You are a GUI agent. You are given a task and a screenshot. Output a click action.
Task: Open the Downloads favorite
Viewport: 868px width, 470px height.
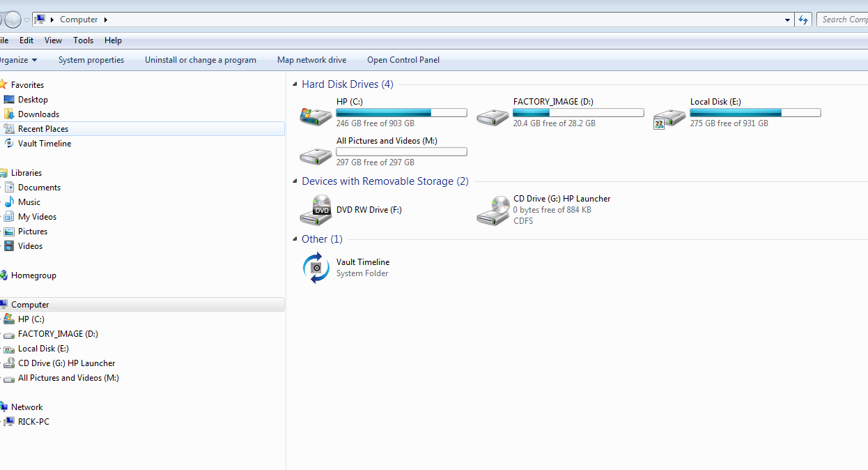(x=40, y=114)
